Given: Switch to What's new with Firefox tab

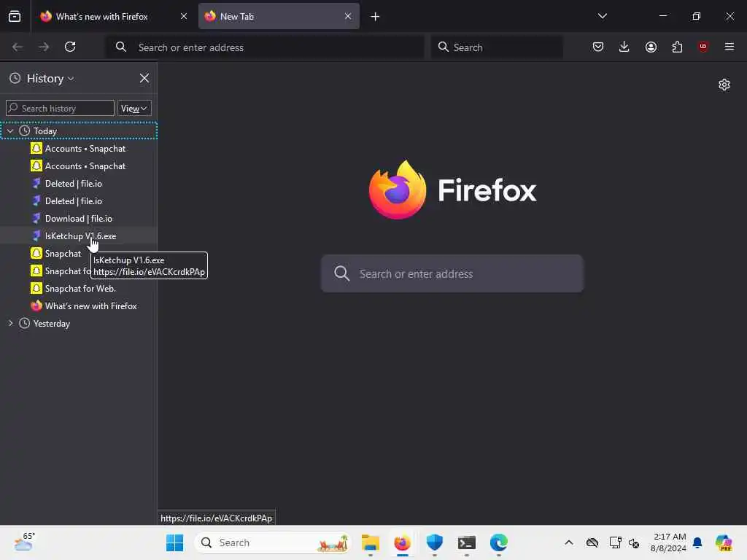Looking at the screenshot, I should click(x=115, y=16).
